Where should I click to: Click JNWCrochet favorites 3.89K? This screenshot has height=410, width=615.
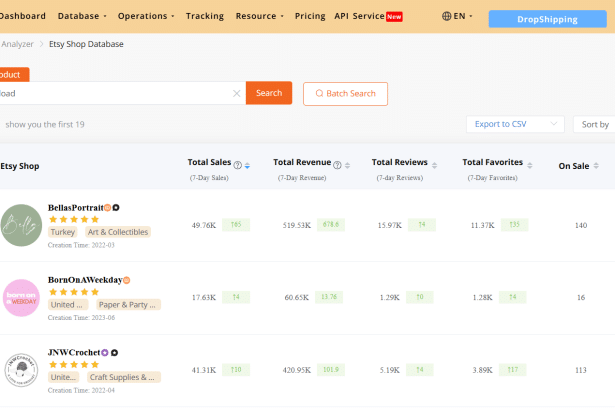point(482,370)
